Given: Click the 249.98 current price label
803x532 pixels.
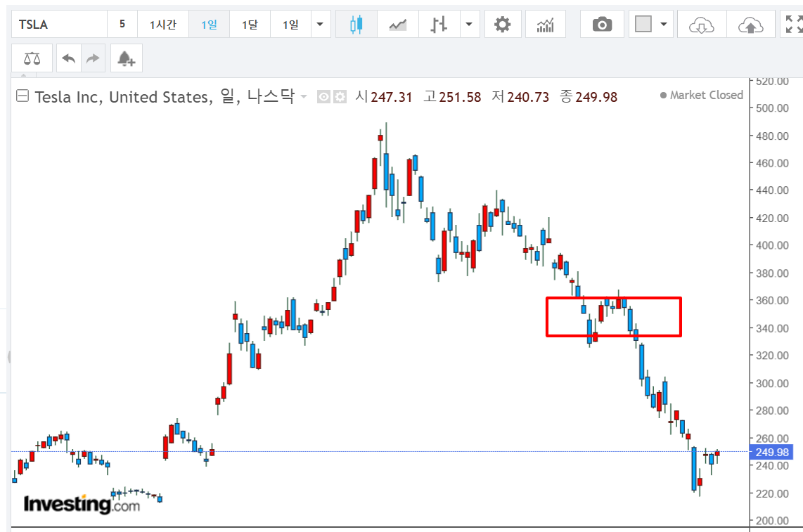Looking at the screenshot, I should 771,452.
